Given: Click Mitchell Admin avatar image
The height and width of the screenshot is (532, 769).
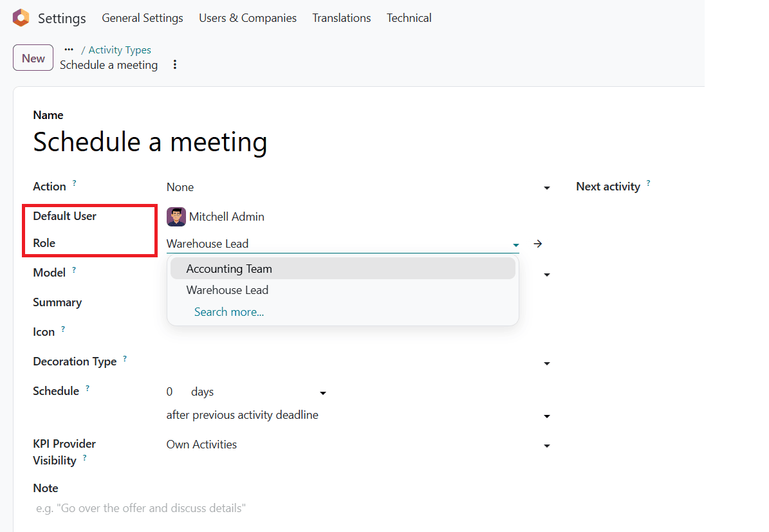Looking at the screenshot, I should pyautogui.click(x=176, y=217).
